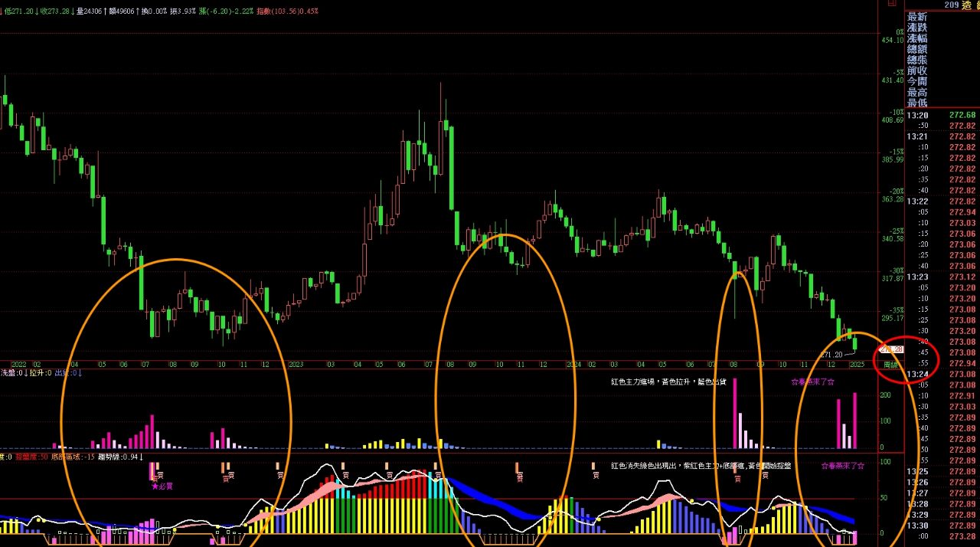This screenshot has height=547, width=980.
Task: Click the ★必買 buy signal marker
Action: [x=162, y=486]
